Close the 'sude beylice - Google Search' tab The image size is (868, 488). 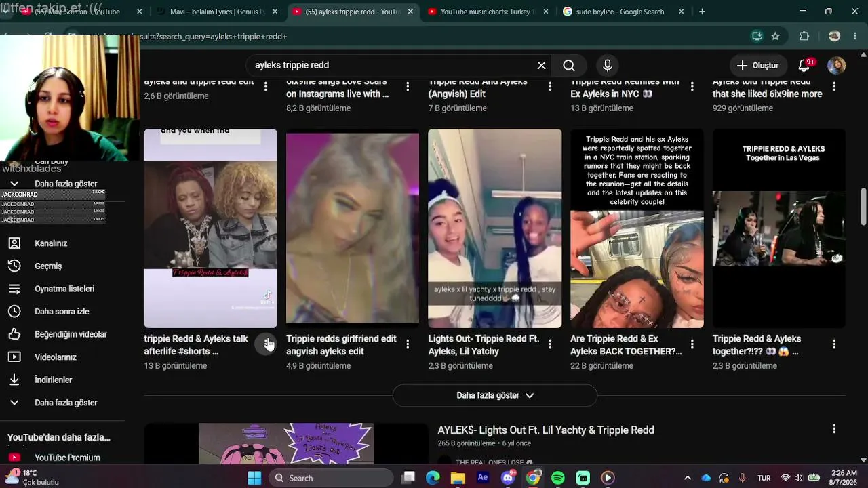click(x=682, y=12)
